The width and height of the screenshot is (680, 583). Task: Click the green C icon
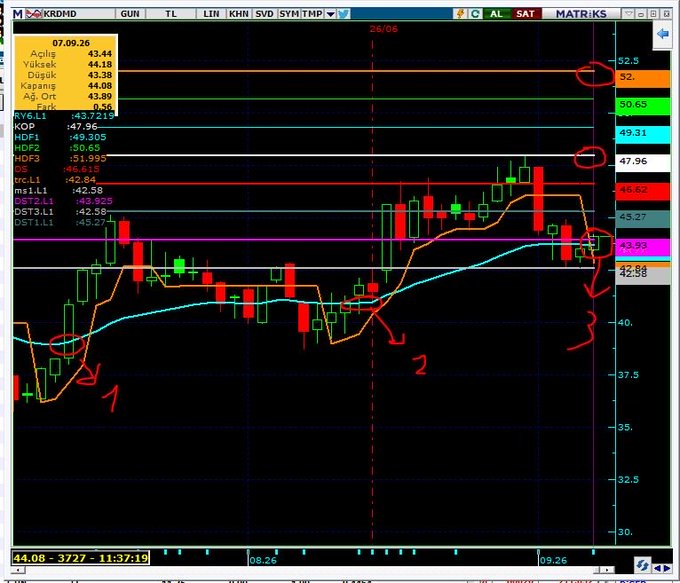pos(475,14)
